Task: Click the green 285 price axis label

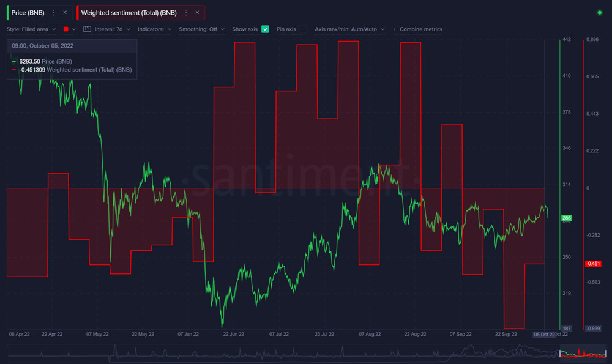Action: [x=567, y=218]
